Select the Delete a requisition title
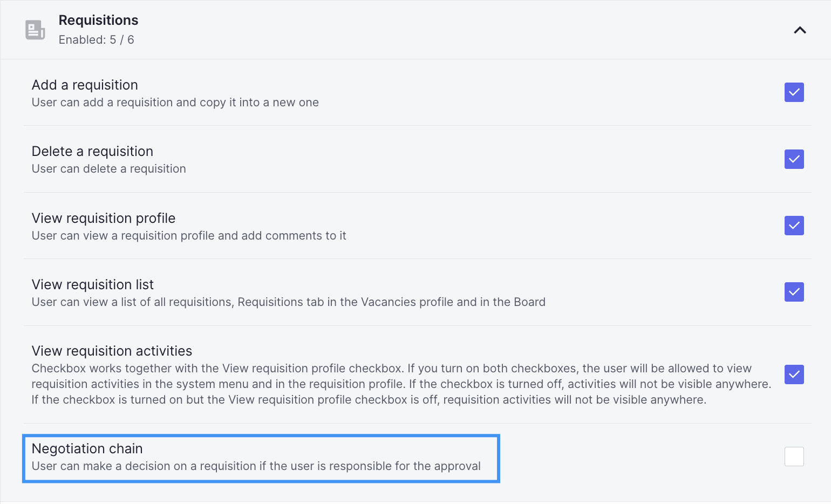Image resolution: width=831 pixels, height=504 pixels. pos(92,151)
